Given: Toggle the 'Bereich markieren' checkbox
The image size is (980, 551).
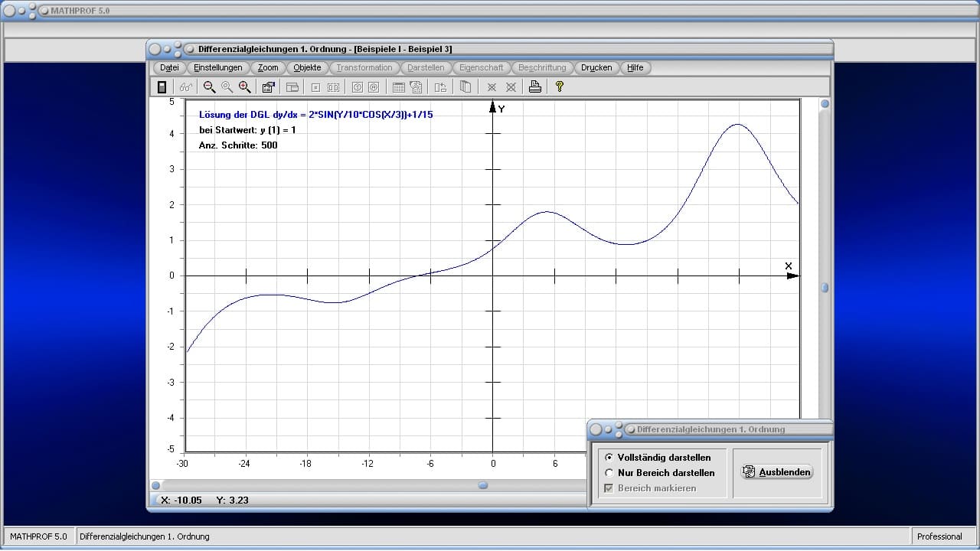Looking at the screenshot, I should click(x=609, y=488).
